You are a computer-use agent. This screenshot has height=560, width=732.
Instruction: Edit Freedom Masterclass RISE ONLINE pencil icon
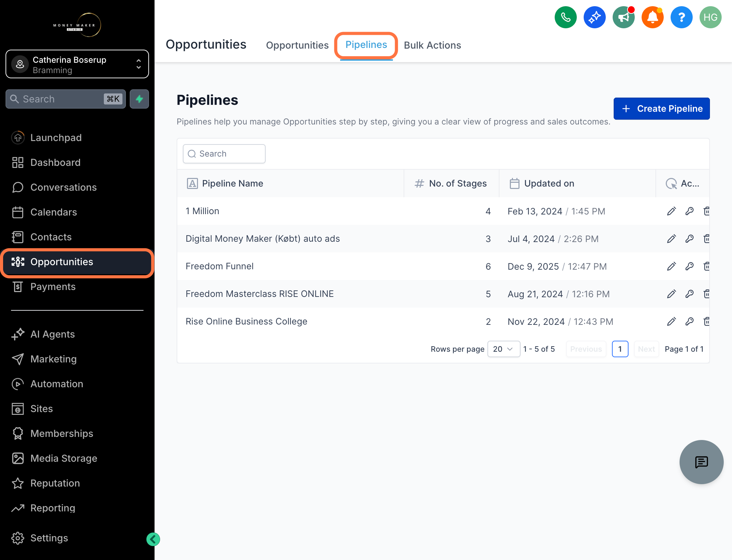(x=671, y=294)
